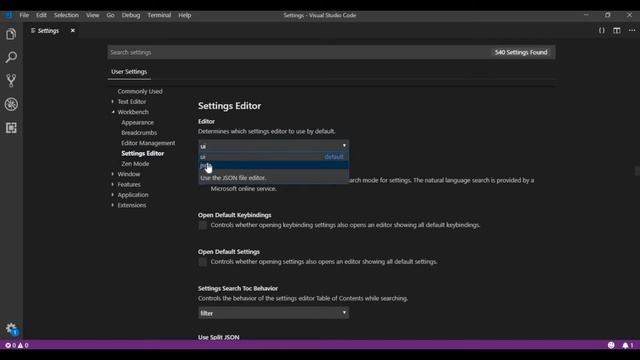
Task: Show errors and warnings in status bar
Action: (x=17, y=345)
